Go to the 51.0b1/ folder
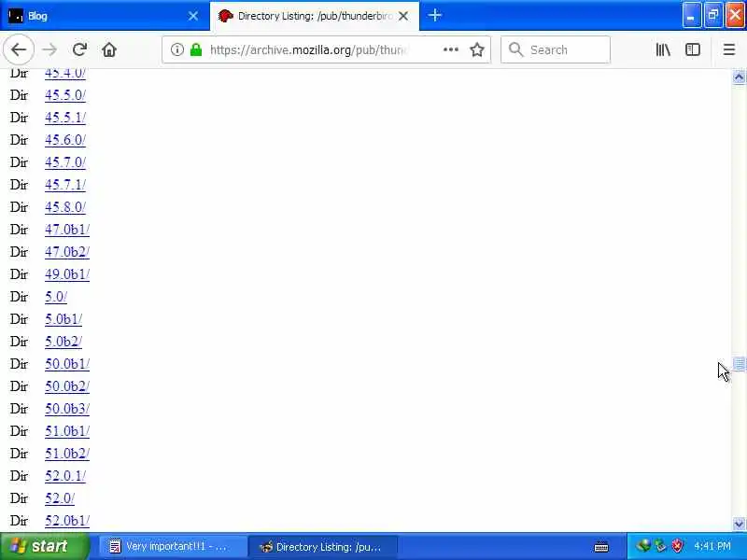 point(67,430)
